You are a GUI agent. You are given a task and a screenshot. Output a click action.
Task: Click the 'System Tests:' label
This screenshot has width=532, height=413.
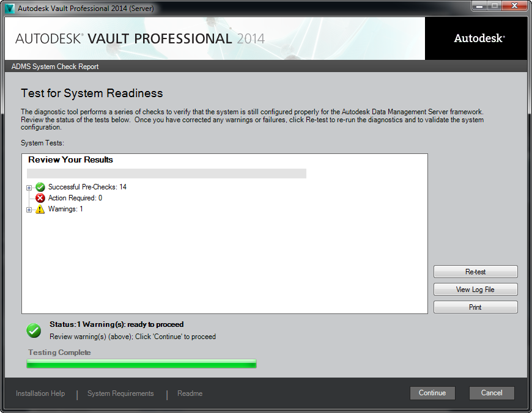(x=42, y=143)
